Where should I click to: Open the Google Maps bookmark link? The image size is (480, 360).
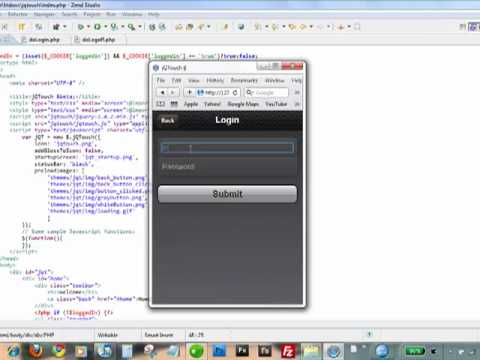243,104
